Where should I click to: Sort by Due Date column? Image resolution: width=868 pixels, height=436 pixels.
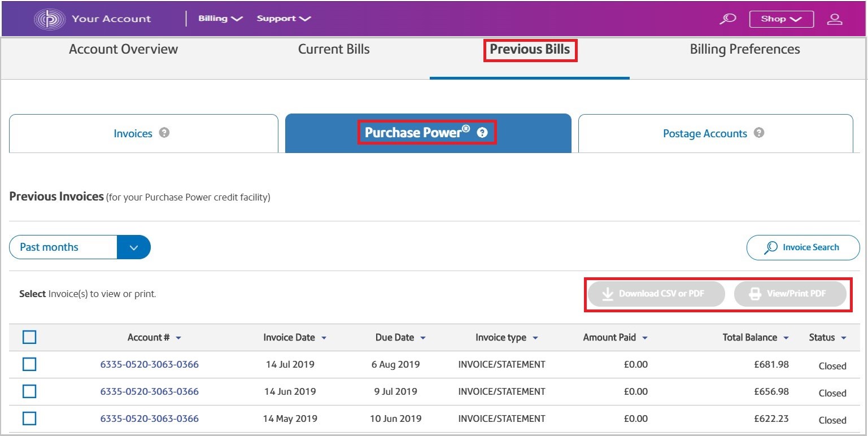pos(400,337)
